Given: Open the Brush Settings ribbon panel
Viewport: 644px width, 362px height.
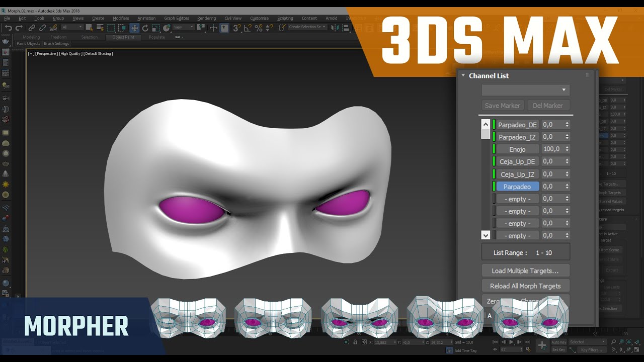Looking at the screenshot, I should tap(56, 44).
